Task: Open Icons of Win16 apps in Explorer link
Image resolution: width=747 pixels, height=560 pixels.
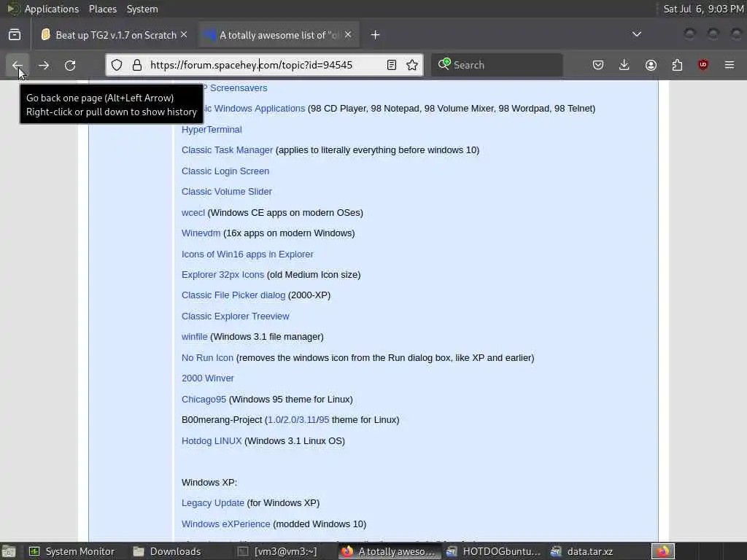Action: [247, 254]
